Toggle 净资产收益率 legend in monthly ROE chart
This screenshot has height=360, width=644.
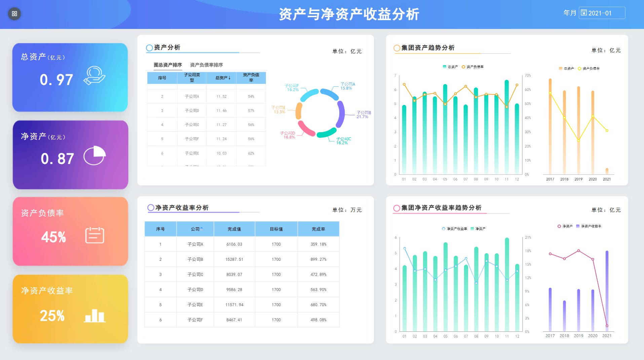pos(454,229)
